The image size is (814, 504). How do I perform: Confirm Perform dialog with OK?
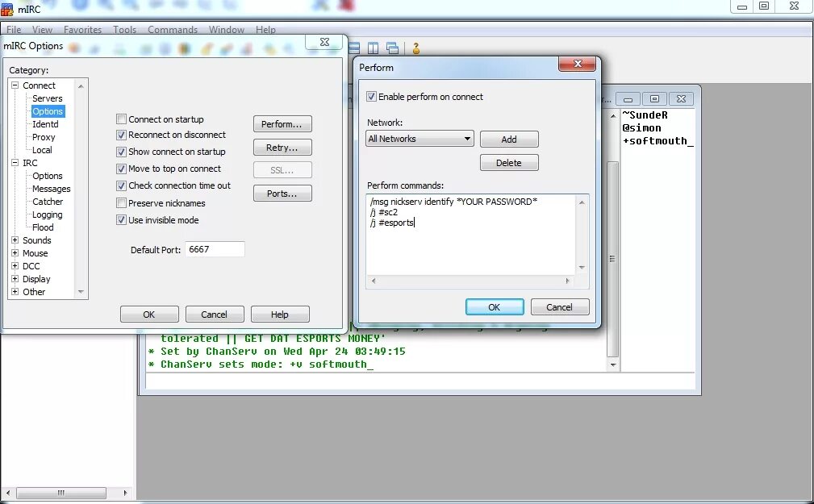tap(495, 306)
